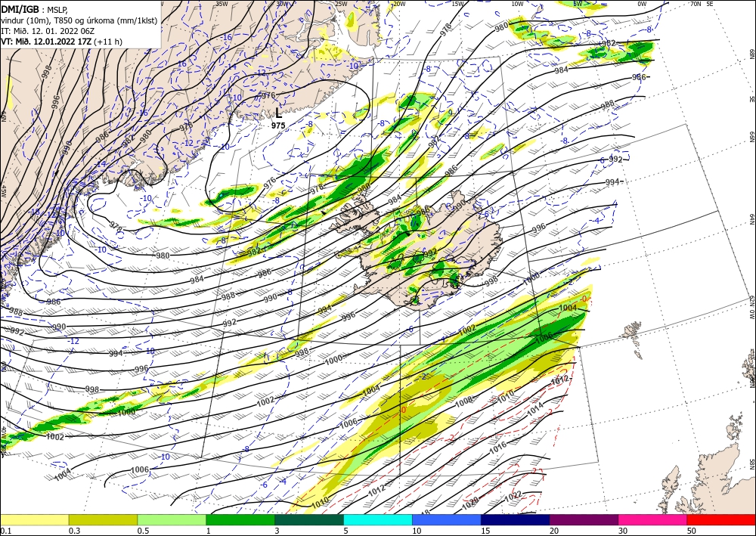756x536 pixels.
Task: Click the "VT: Mið. 12.01.2022 17Z (+11 h)" line
Action: click(x=61, y=42)
